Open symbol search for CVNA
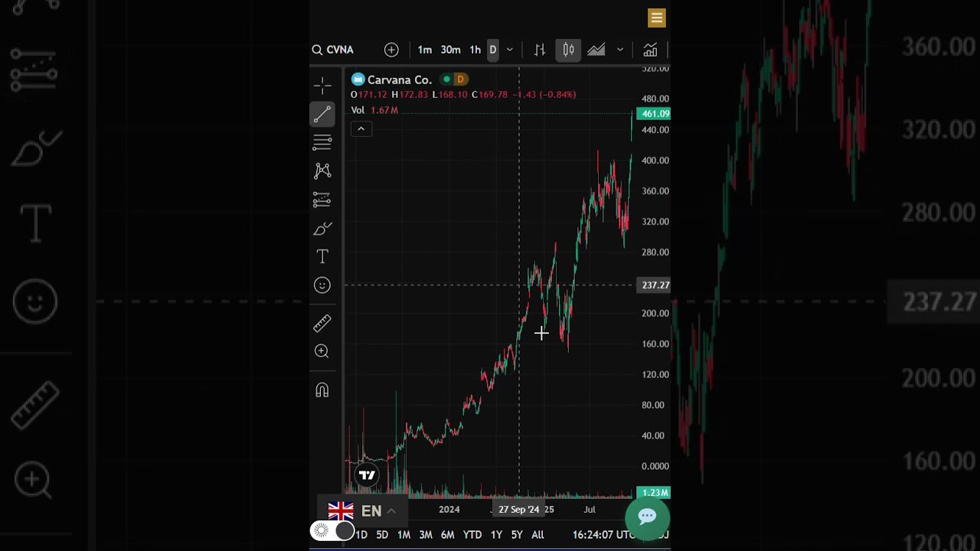Viewport: 980px width, 551px height. [x=332, y=50]
